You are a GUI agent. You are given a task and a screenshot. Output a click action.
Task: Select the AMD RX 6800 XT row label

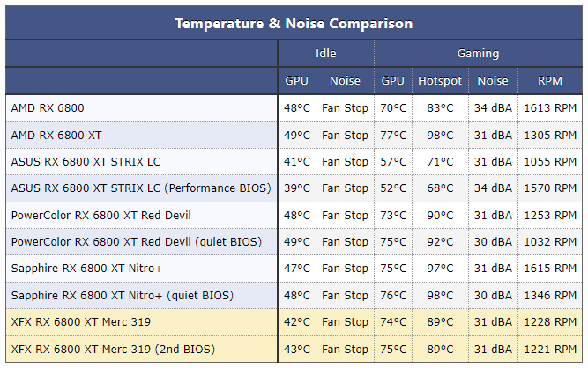pyautogui.click(x=56, y=135)
